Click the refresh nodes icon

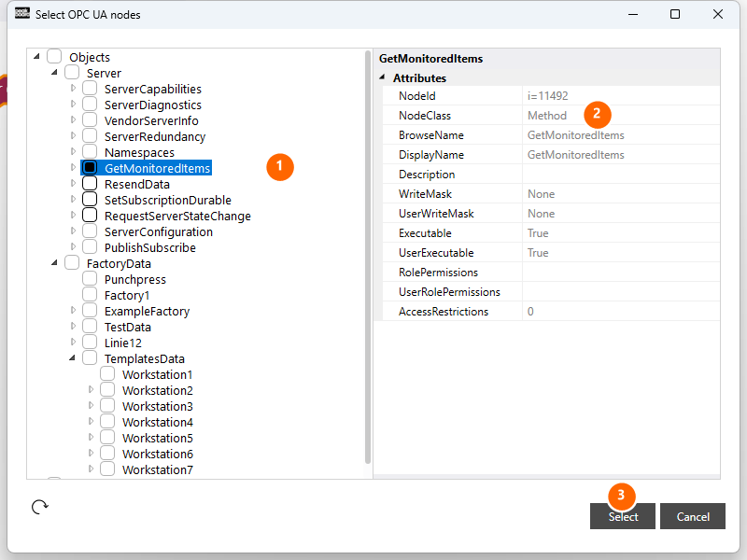(39, 507)
